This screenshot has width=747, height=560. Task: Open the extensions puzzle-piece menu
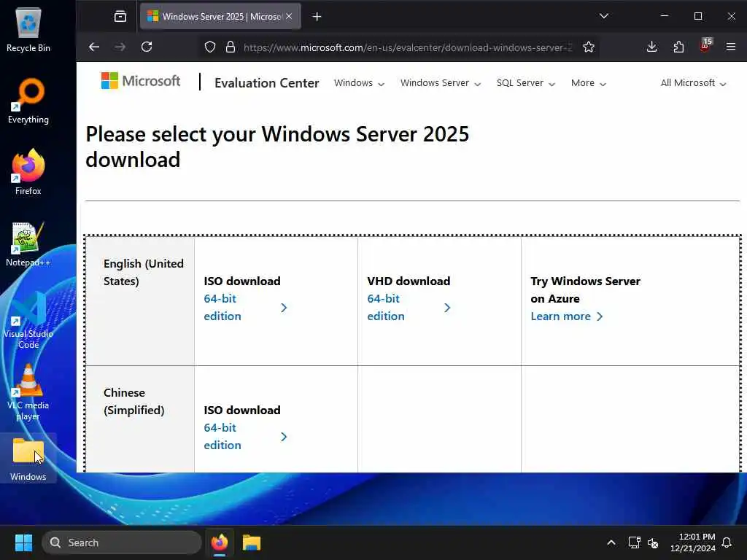[678, 47]
